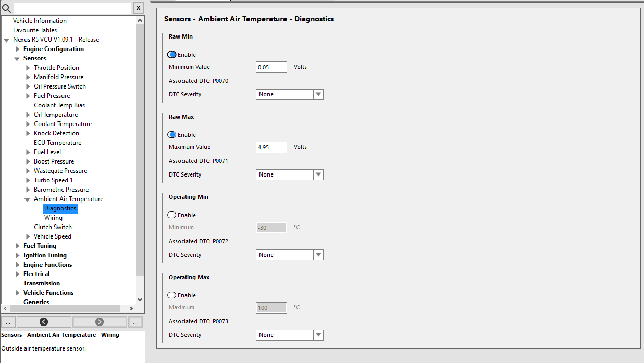
Task: Enable the Operating Max check
Action: click(172, 295)
